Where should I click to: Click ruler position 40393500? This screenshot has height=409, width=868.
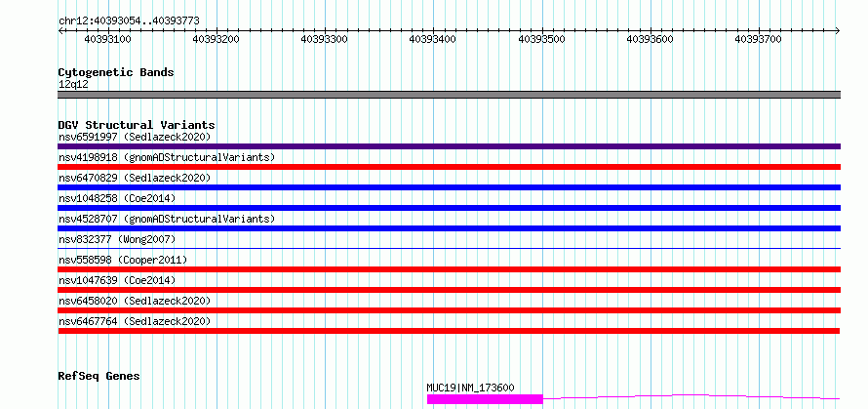pyautogui.click(x=541, y=39)
